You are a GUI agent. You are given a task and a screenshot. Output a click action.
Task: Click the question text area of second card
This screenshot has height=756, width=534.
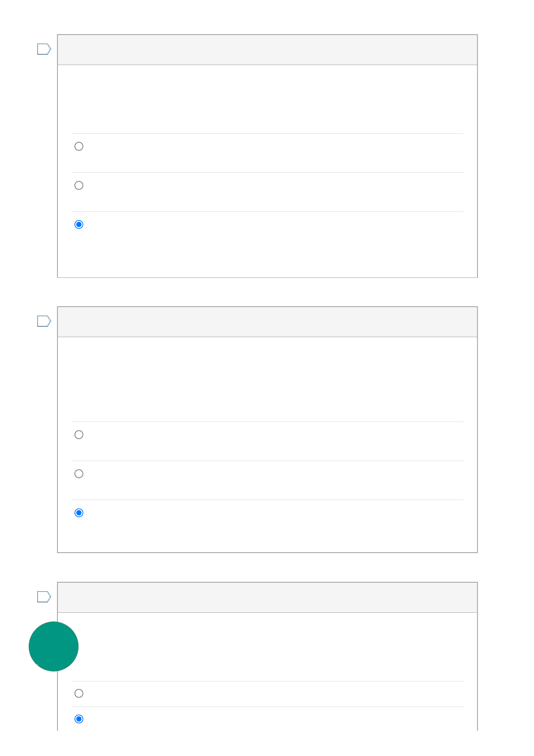click(x=267, y=379)
